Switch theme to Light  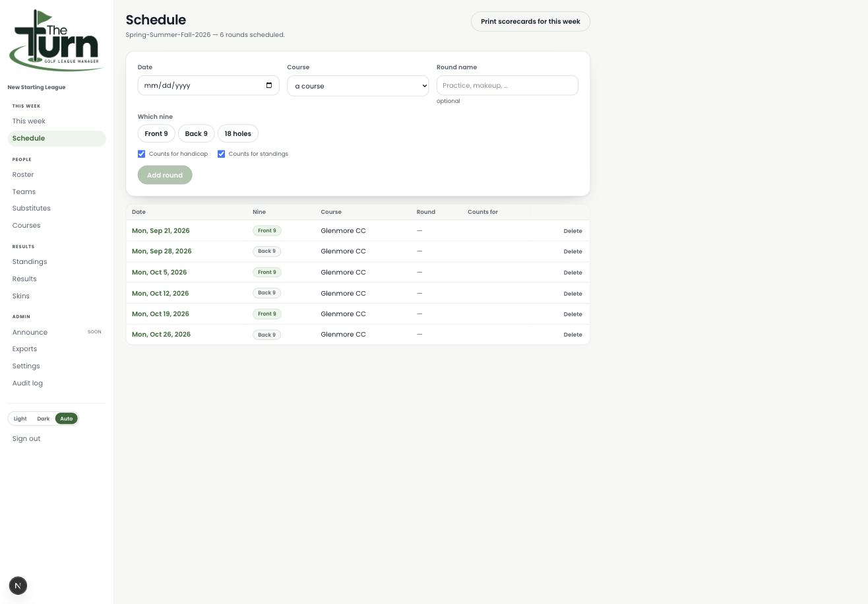20,419
